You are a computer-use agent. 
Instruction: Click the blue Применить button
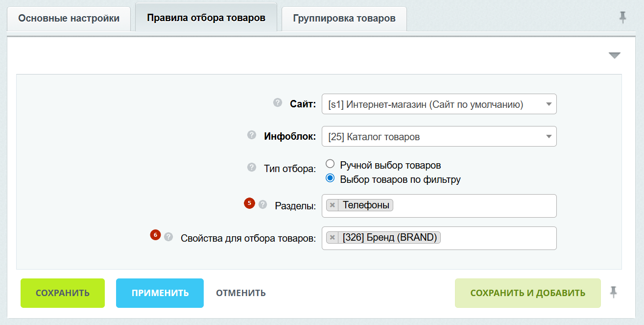click(x=160, y=293)
